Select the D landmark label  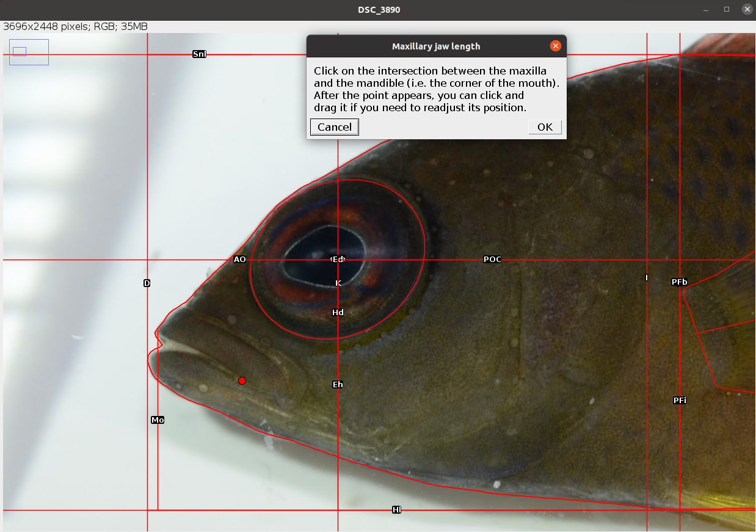click(147, 283)
